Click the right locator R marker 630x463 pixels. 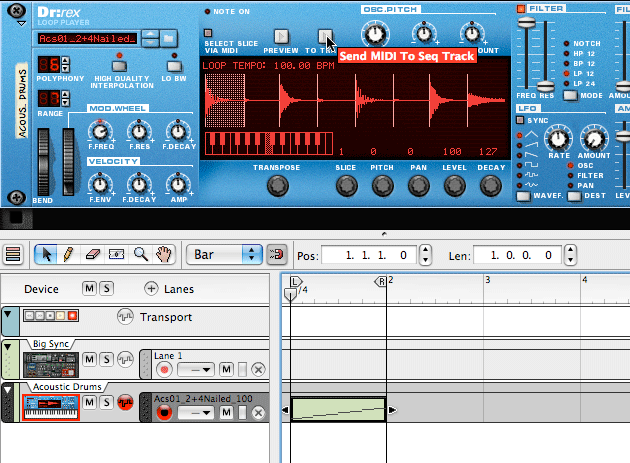point(380,282)
